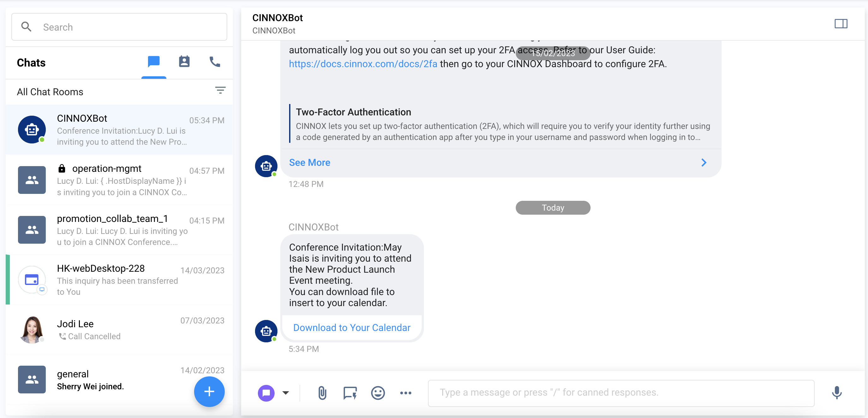Screen dimensions: 868x418
Task: Open the chat room filter icon
Action: (x=220, y=90)
